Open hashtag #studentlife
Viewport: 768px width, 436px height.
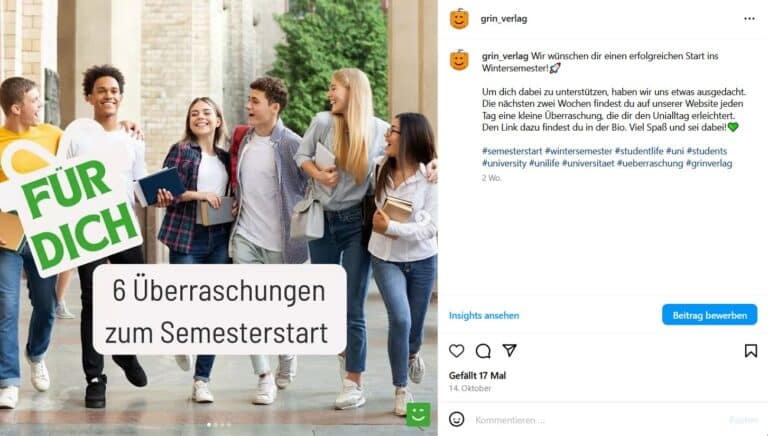point(639,151)
